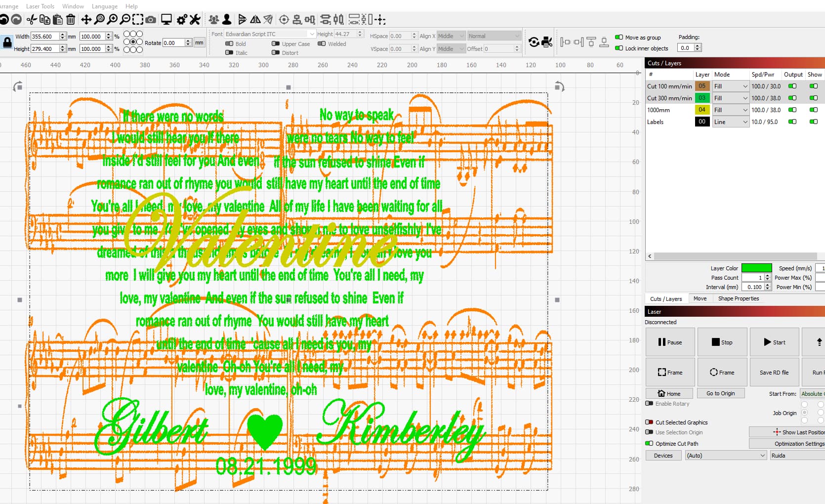Viewport: 825px width, 504px height.
Task: Hide the Labels layer via Show toggle
Action: [x=813, y=122]
